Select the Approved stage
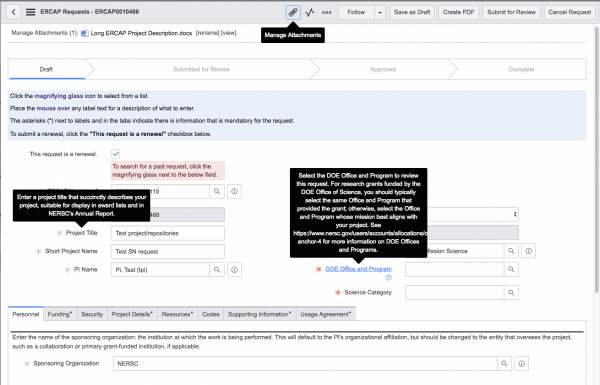Image resolution: width=600 pixels, height=385 pixels. [x=383, y=69]
